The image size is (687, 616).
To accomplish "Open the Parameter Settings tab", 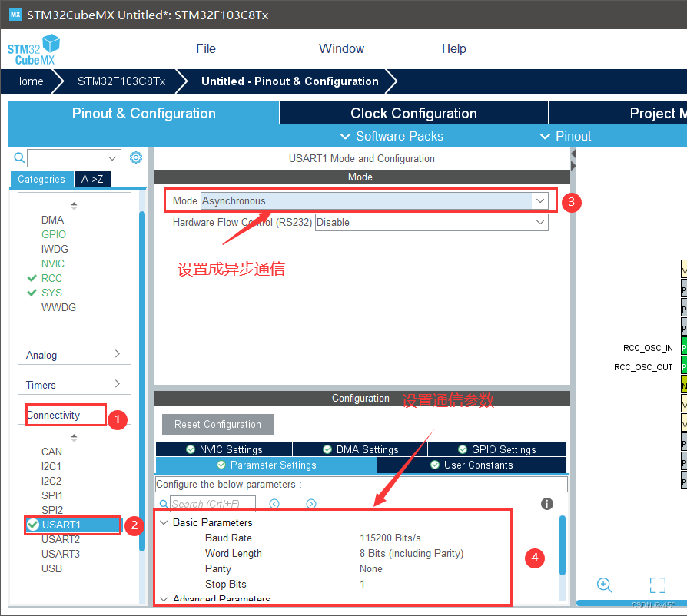I will [267, 465].
